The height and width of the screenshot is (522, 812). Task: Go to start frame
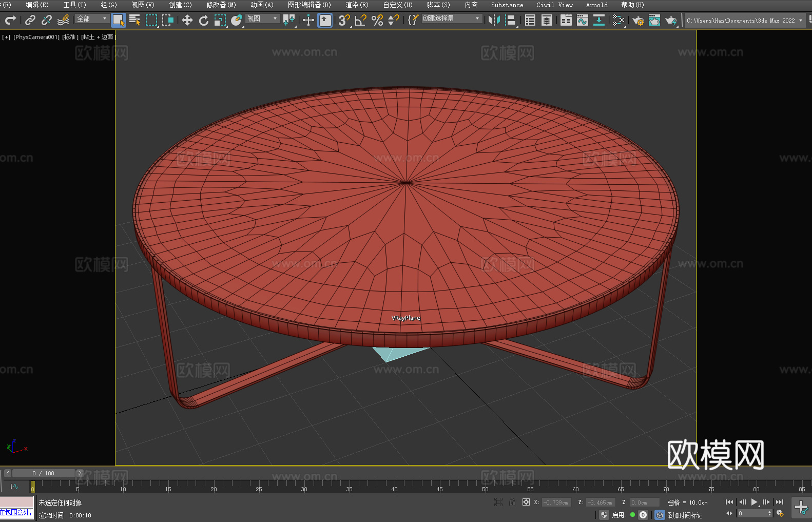click(x=729, y=502)
